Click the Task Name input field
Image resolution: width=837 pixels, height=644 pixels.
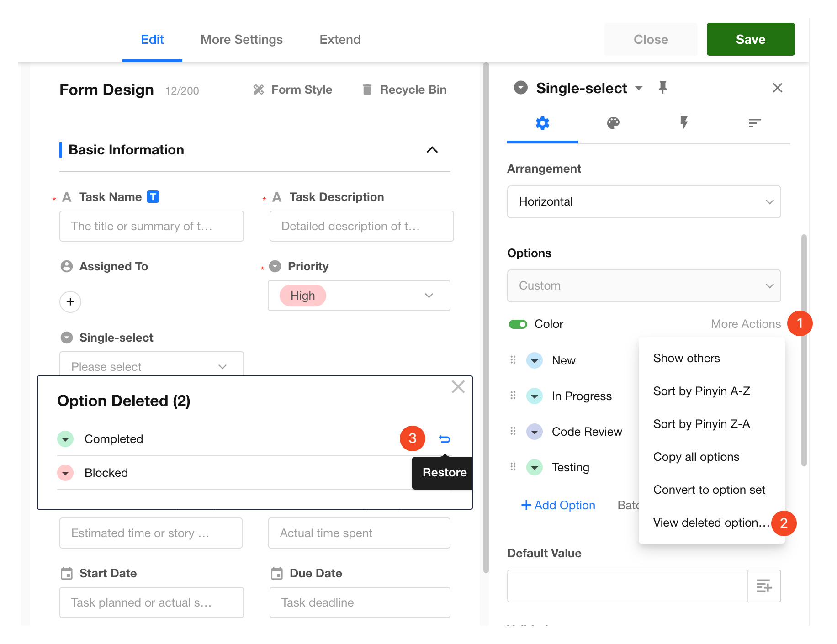click(151, 226)
